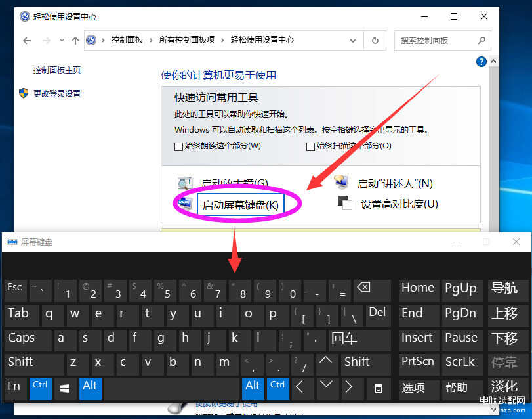The width and height of the screenshot is (532, 419).
Task: Select 轻松使用设置中心 breadcrumb
Action: tap(262, 40)
